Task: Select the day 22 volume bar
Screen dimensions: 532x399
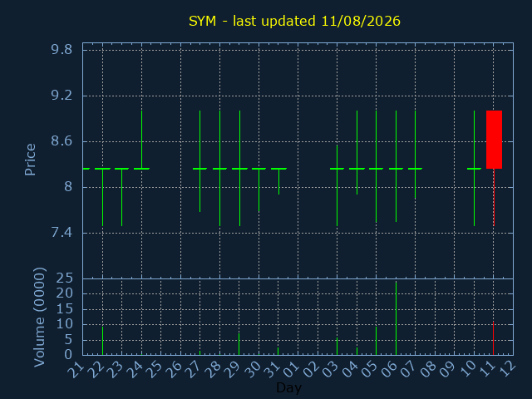Action: tap(103, 341)
